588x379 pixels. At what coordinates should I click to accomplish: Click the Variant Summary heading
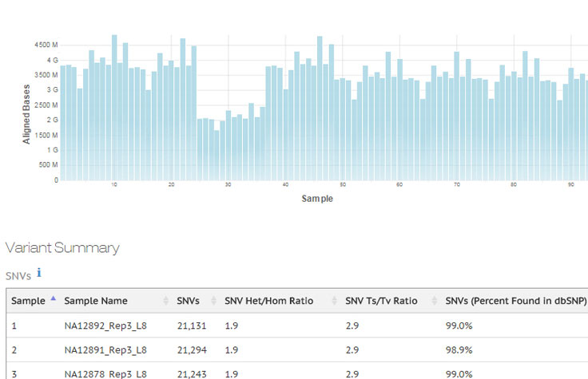tap(62, 247)
